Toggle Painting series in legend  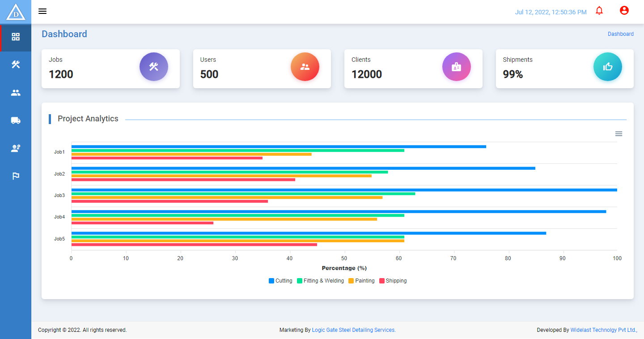click(361, 281)
